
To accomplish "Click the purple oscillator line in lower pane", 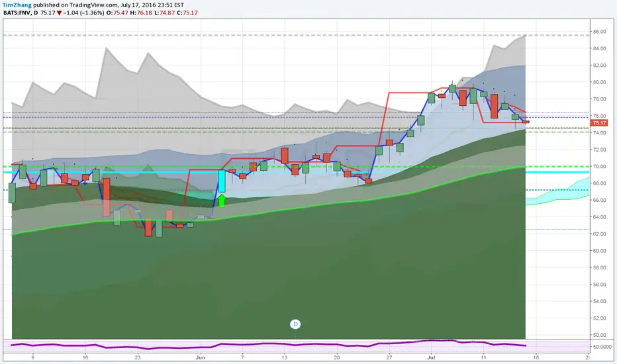I will [x=268, y=345].
